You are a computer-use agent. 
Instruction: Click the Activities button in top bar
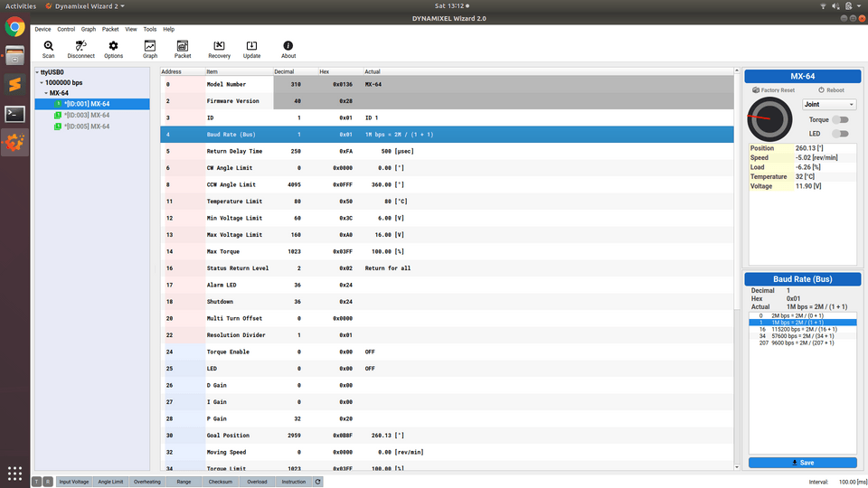21,6
